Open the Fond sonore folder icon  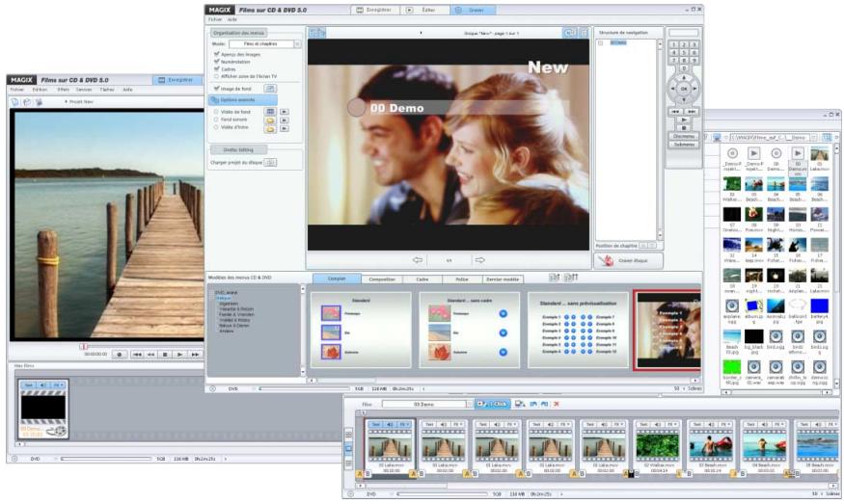(270, 120)
